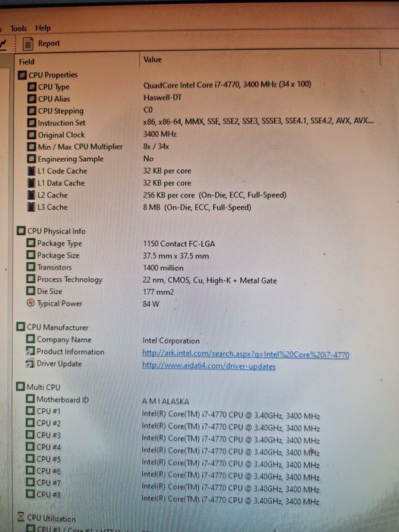The height and width of the screenshot is (532, 399).
Task: Click the CPU Alias row icon
Action: [x=32, y=99]
